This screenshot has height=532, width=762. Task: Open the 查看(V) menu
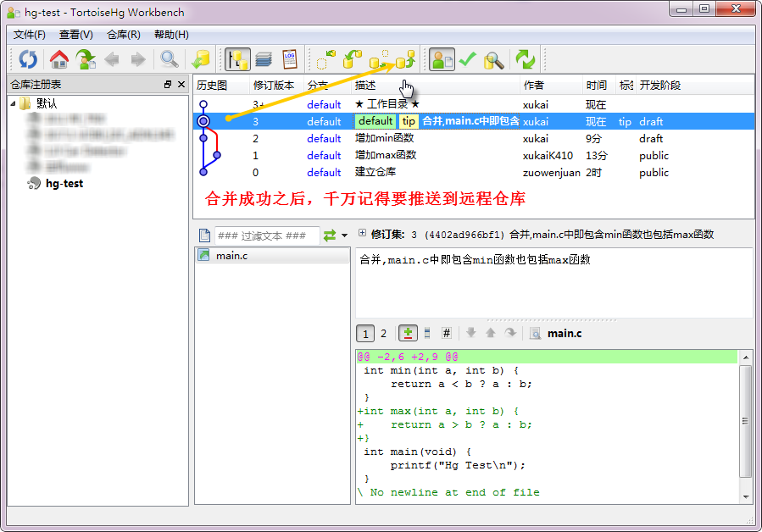click(x=75, y=35)
